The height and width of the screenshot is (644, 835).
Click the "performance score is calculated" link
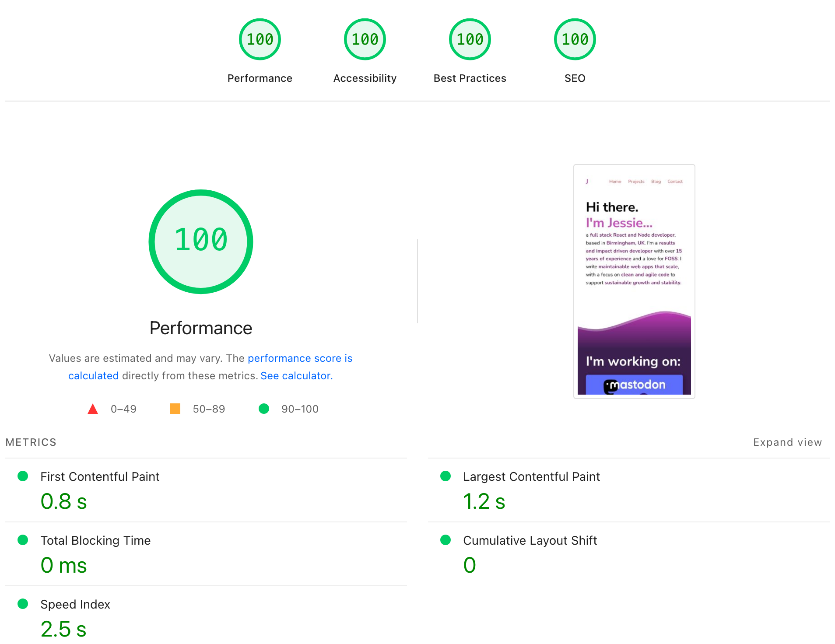pyautogui.click(x=300, y=358)
